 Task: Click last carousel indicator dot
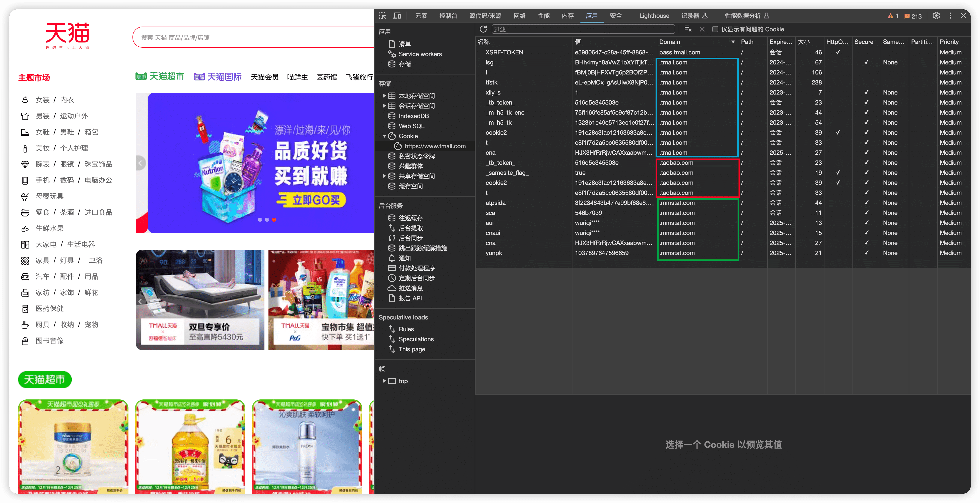pyautogui.click(x=274, y=219)
